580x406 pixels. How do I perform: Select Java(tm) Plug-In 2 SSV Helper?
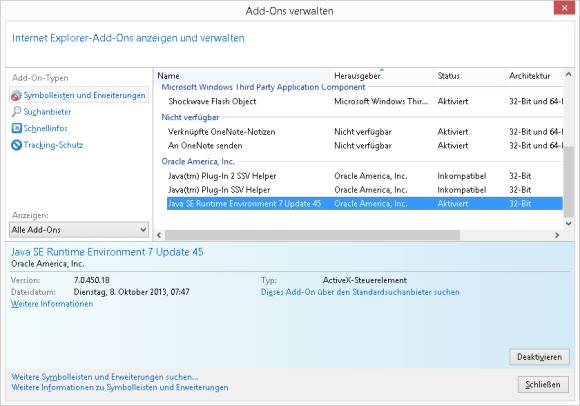(x=364, y=176)
